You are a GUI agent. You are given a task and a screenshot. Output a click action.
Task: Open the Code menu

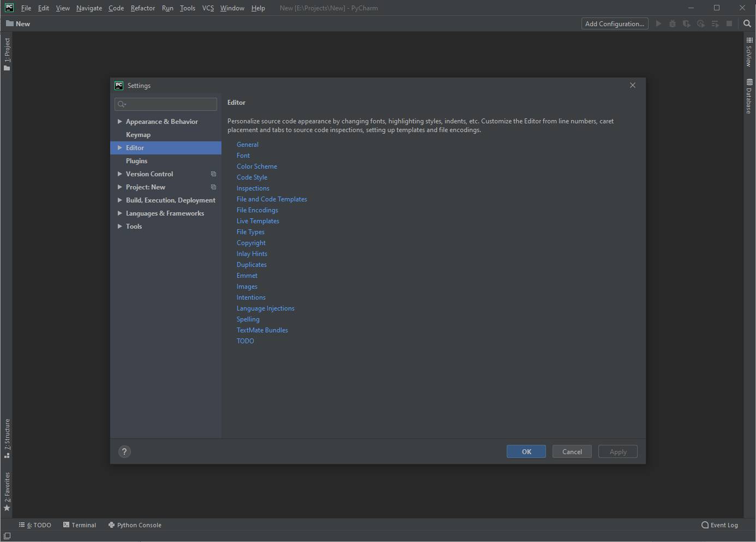click(x=116, y=8)
